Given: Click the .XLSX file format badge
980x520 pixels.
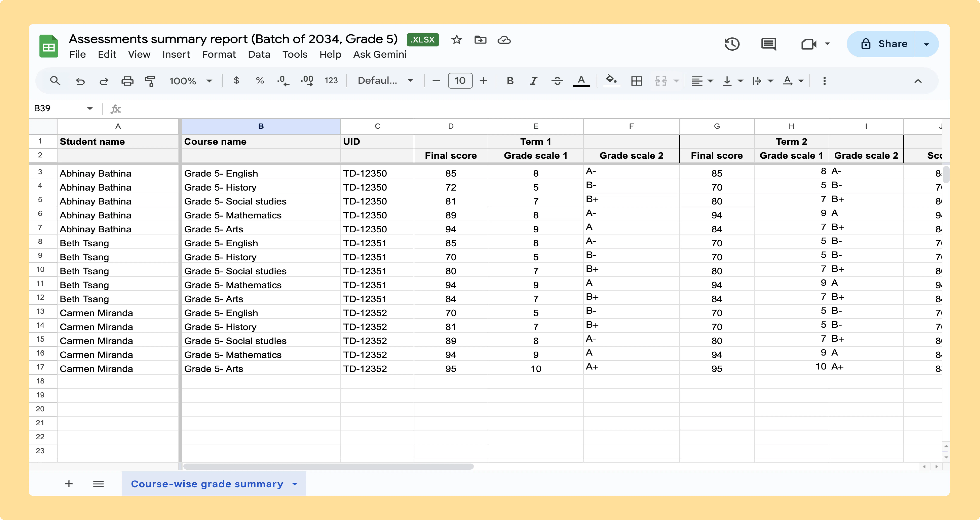Looking at the screenshot, I should click(x=423, y=40).
